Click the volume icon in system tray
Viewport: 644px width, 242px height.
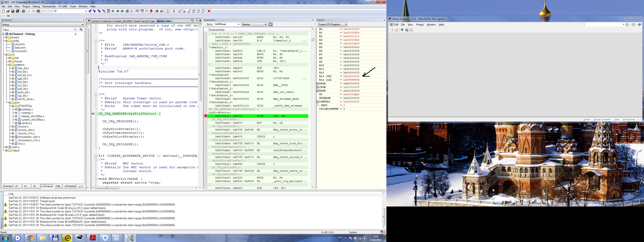click(x=365, y=238)
